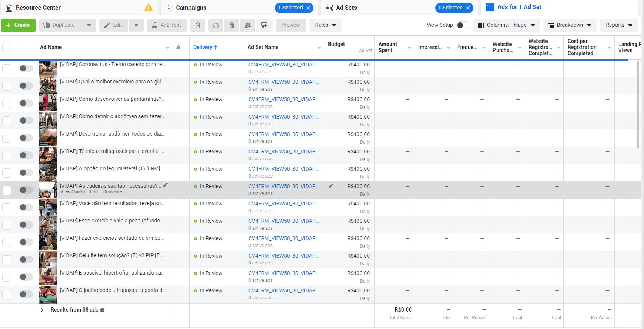The width and height of the screenshot is (644, 329).
Task: Click the Resource Center warning triangle icon
Action: 149,8
